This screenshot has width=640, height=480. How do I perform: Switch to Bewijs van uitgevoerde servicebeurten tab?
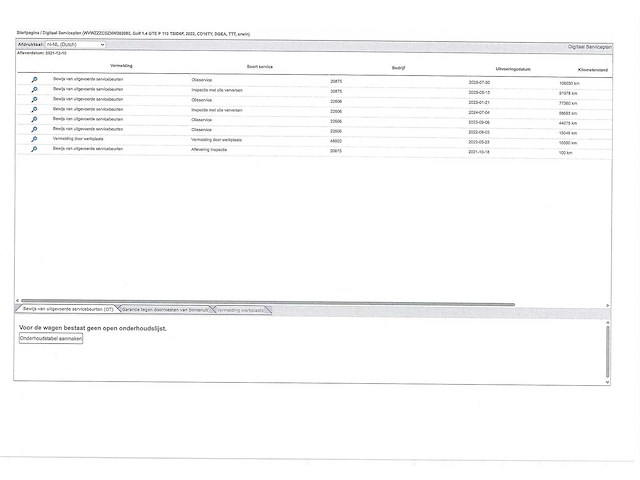pos(68,310)
